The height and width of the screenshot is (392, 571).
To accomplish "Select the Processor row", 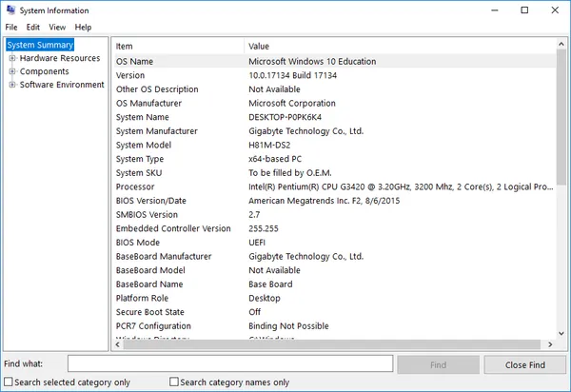I will 333,187.
